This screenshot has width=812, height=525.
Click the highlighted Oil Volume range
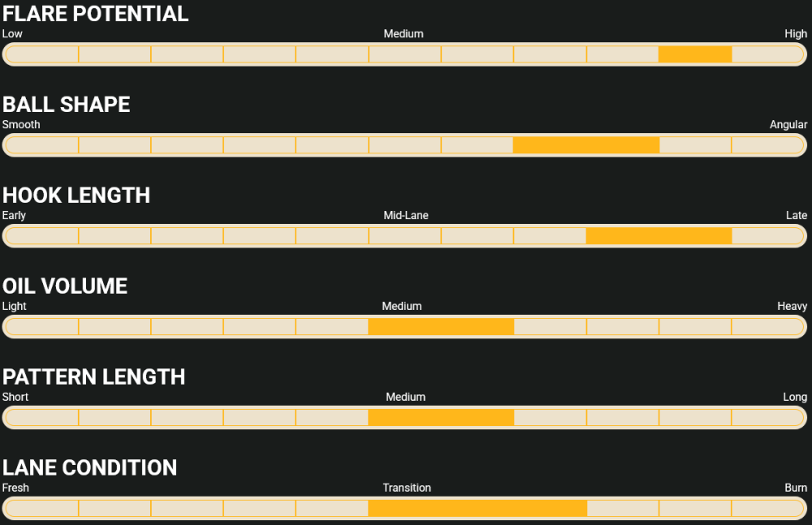tap(441, 327)
